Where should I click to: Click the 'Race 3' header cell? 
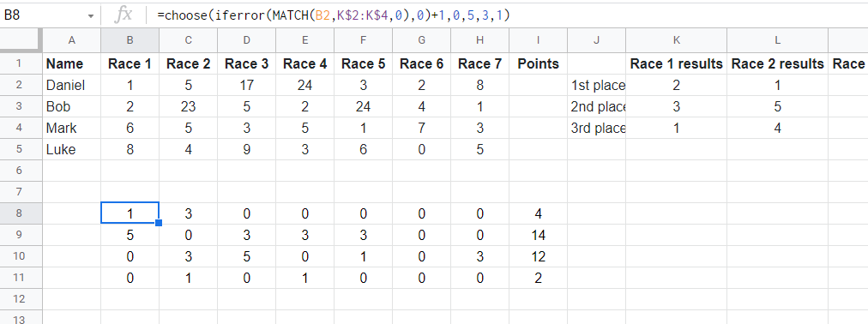click(246, 63)
